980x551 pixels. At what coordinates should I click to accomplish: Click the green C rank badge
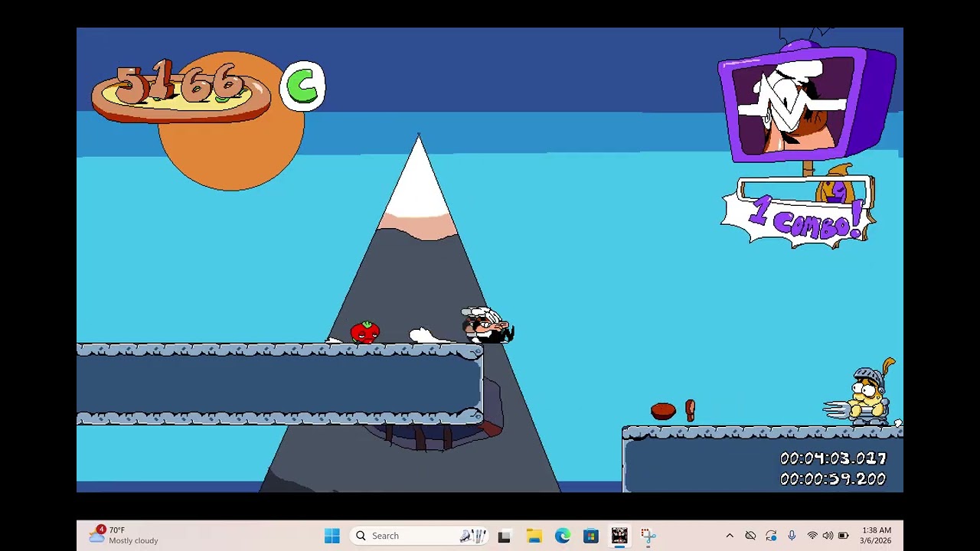coord(302,86)
